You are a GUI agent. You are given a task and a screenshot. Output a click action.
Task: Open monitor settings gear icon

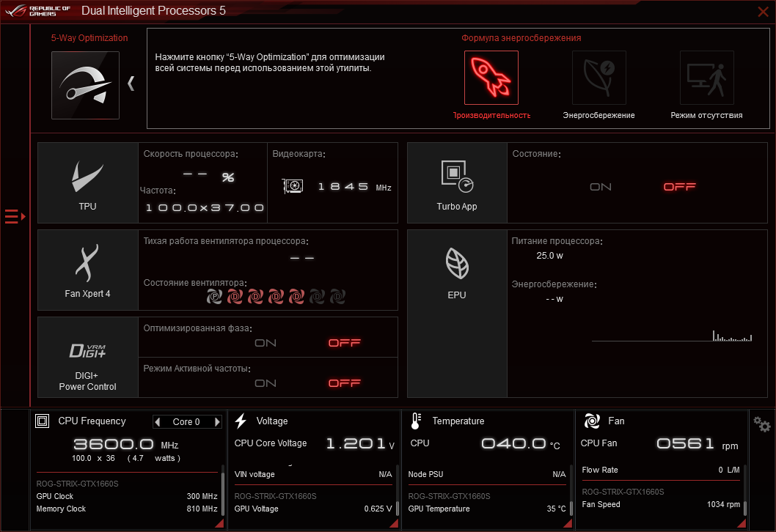point(761,424)
